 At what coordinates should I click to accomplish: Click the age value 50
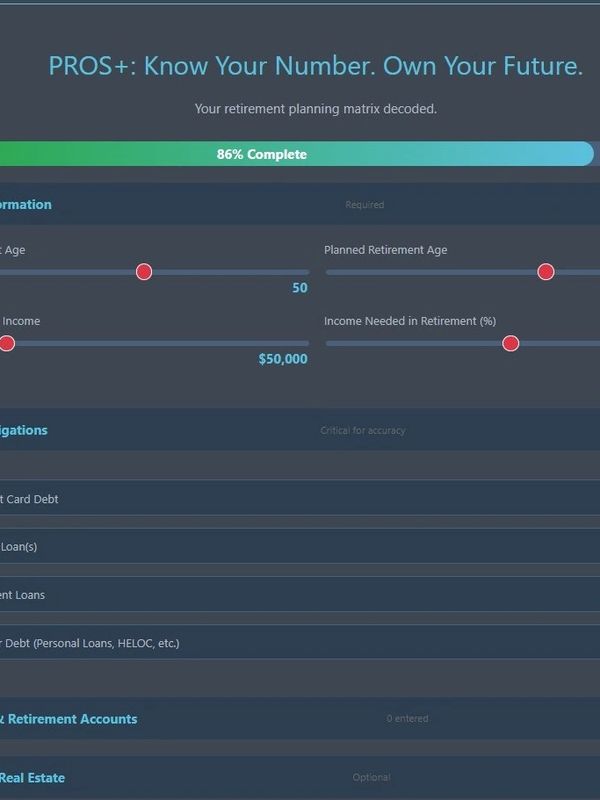click(299, 289)
